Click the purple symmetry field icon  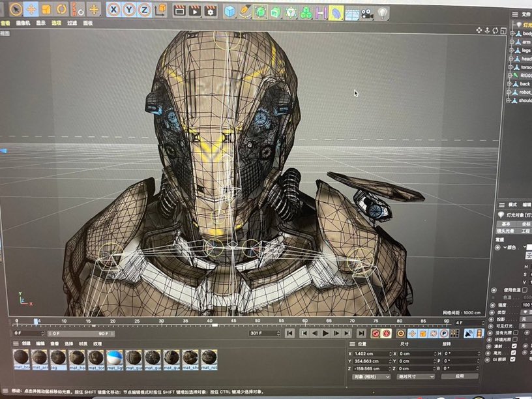pos(321,13)
